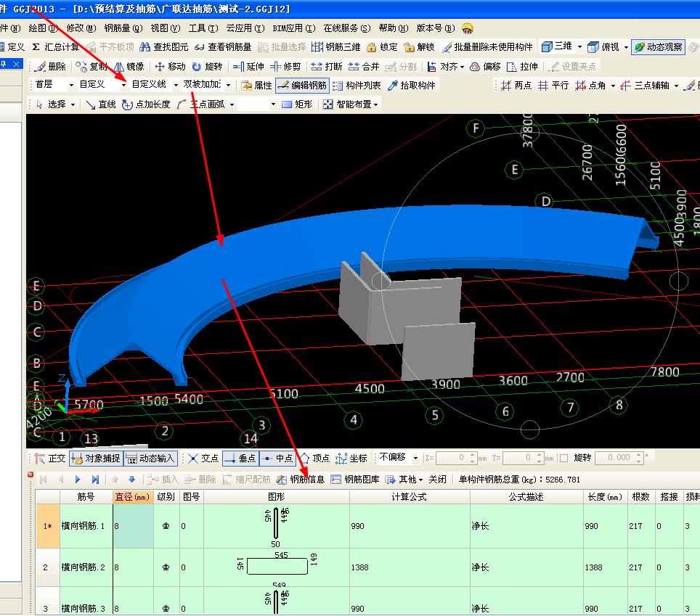The height and width of the screenshot is (616, 700).
Task: Select the 矩形 rectangle tool
Action: point(297,104)
